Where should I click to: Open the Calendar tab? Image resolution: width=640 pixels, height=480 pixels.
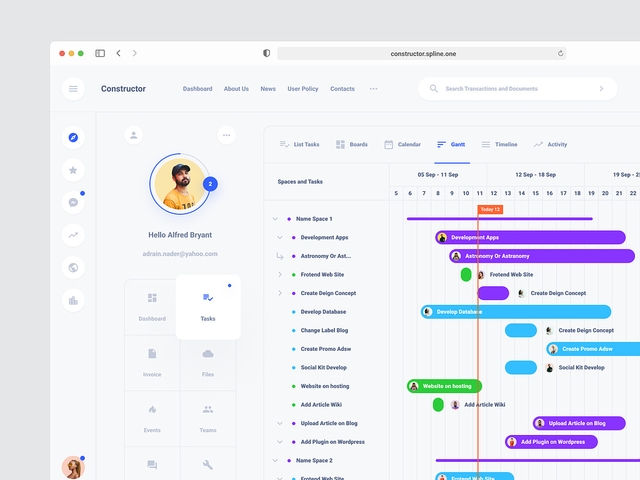coord(401,145)
